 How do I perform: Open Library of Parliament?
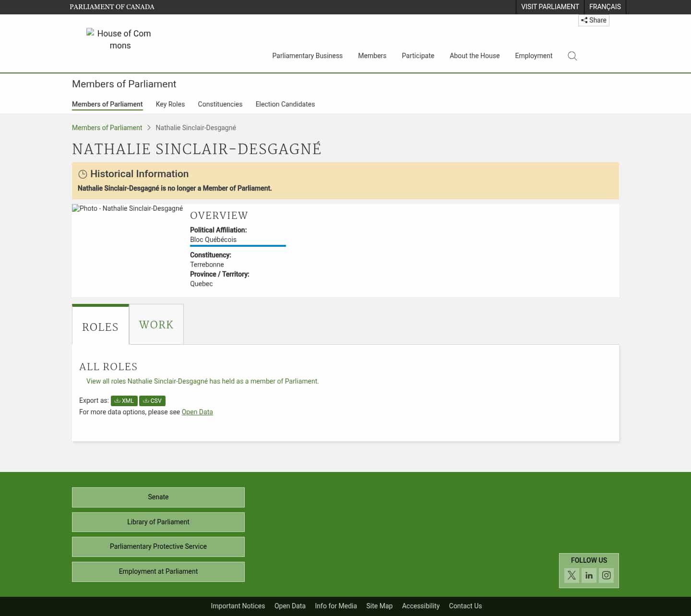click(158, 522)
